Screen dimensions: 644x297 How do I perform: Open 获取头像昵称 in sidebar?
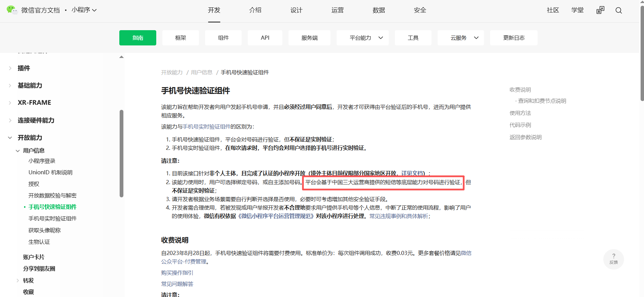click(x=44, y=231)
